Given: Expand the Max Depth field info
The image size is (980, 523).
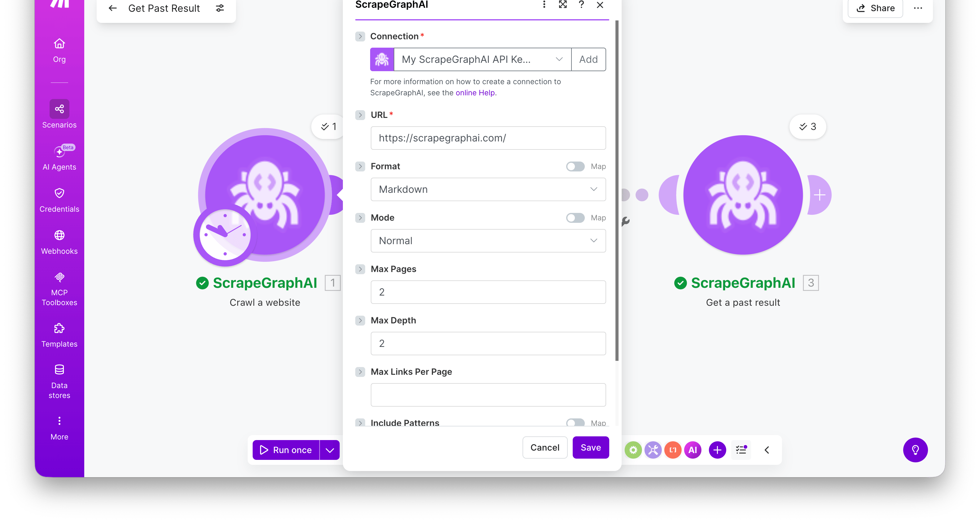Looking at the screenshot, I should tap(360, 320).
